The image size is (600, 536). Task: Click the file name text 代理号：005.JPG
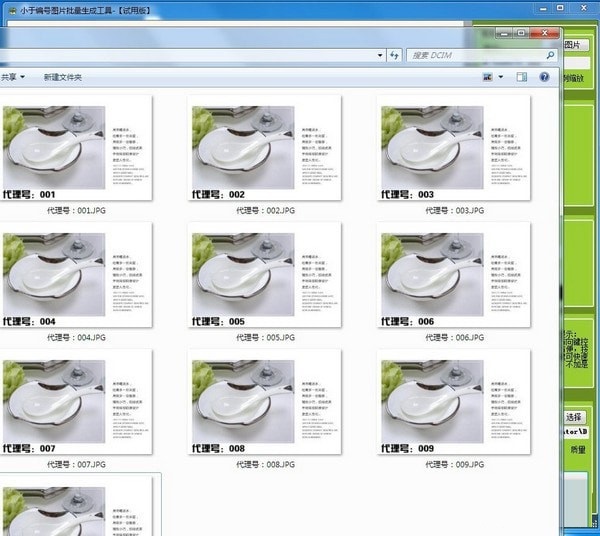266,337
